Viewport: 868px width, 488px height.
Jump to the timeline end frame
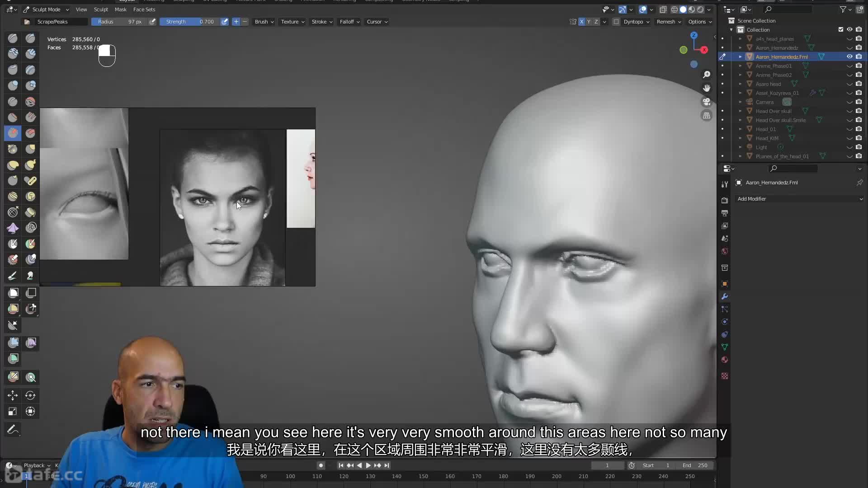(387, 465)
